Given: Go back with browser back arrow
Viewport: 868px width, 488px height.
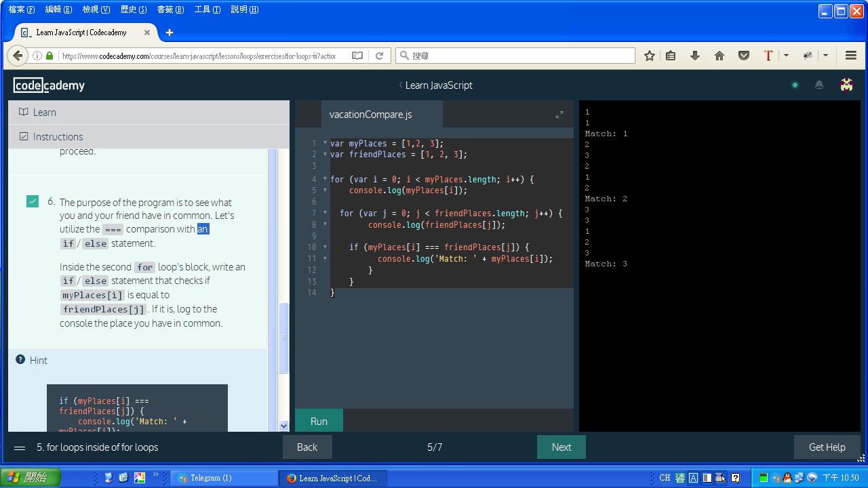Looking at the screenshot, I should 18,56.
